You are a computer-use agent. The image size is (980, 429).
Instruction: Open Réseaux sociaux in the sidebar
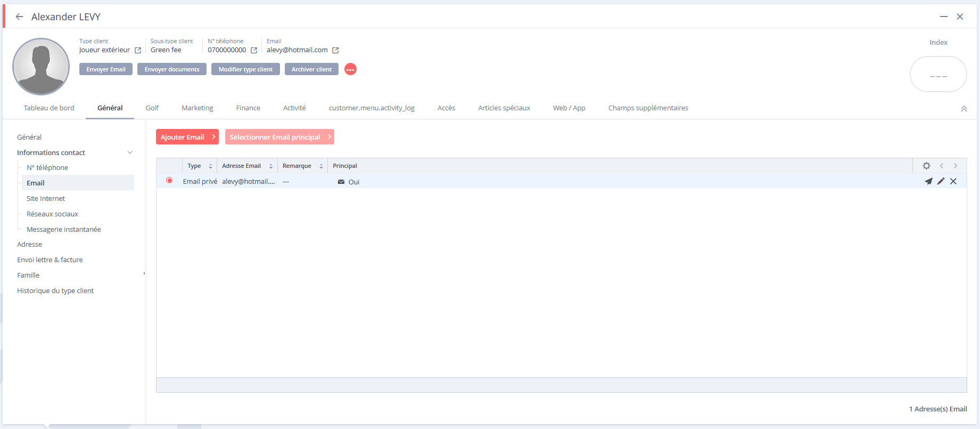[x=52, y=214]
